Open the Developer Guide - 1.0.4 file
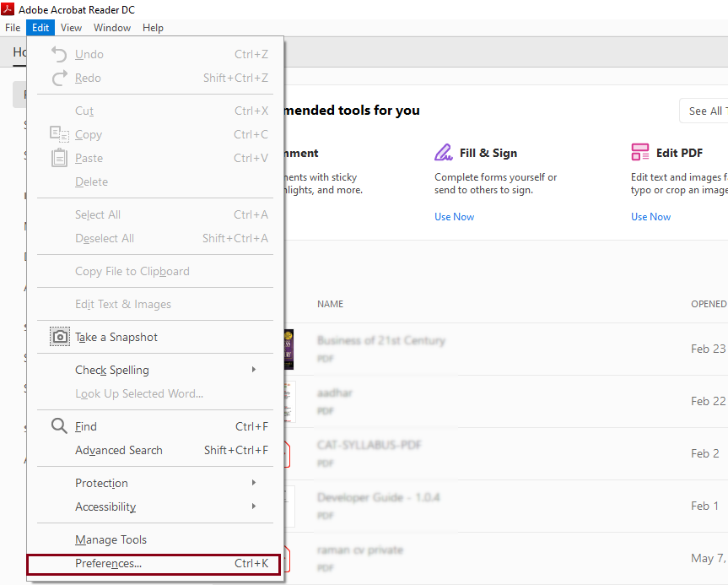Viewport: 728px width, 585px height. click(x=379, y=498)
